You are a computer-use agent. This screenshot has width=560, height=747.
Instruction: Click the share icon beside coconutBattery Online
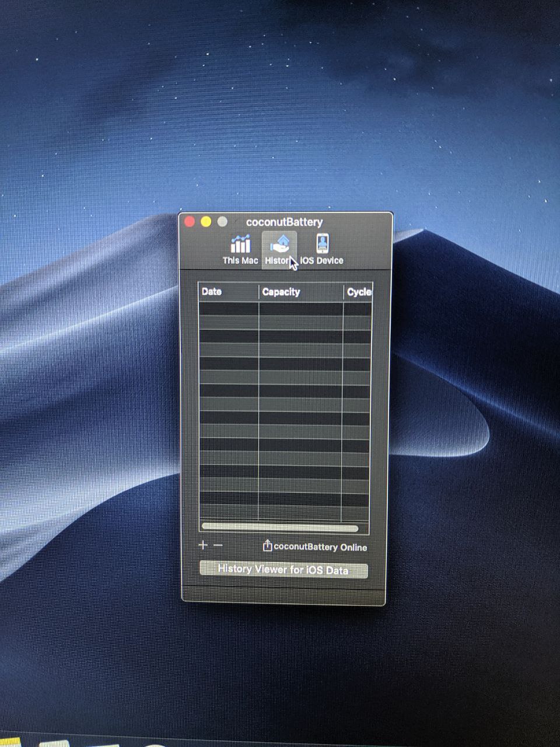click(x=267, y=546)
